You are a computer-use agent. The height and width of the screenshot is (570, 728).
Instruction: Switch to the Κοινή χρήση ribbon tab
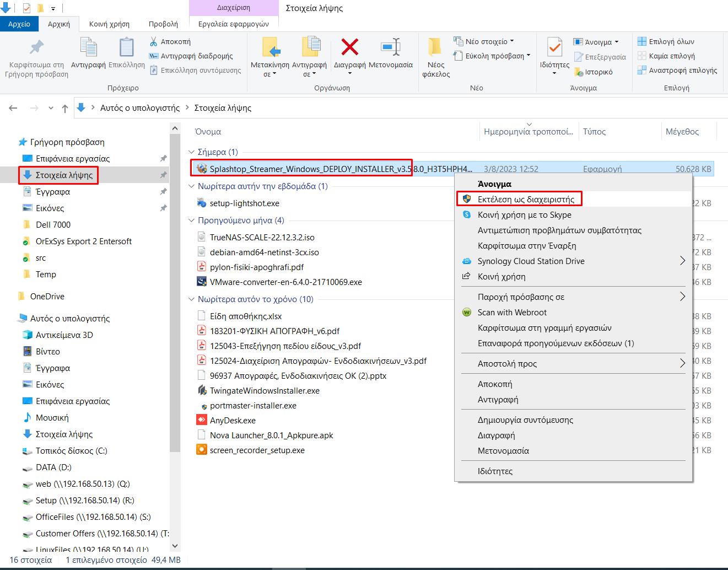coord(109,24)
